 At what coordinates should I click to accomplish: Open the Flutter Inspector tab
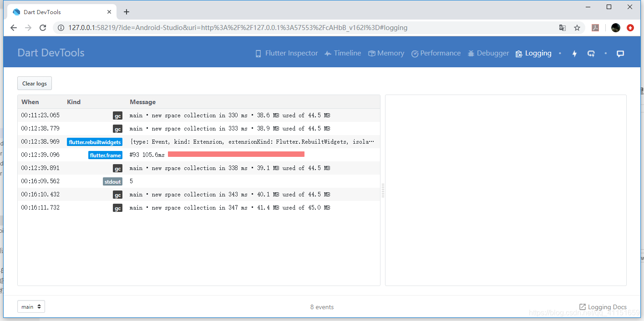tap(287, 53)
